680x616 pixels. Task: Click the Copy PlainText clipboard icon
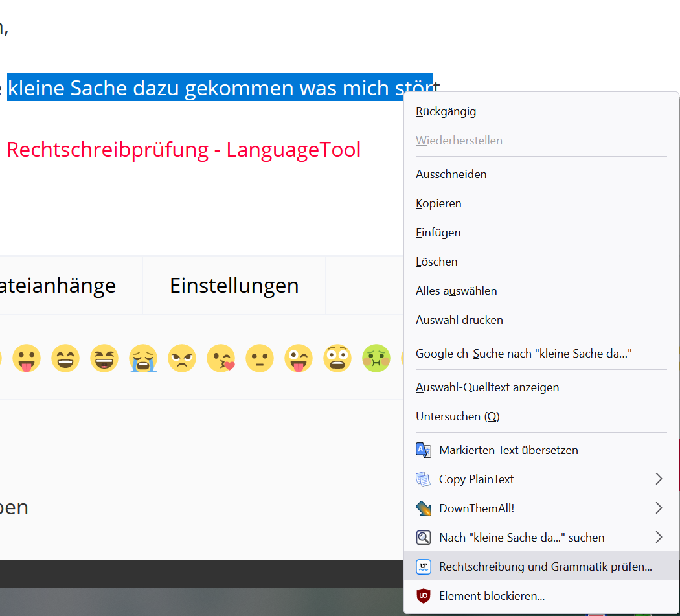pyautogui.click(x=424, y=479)
